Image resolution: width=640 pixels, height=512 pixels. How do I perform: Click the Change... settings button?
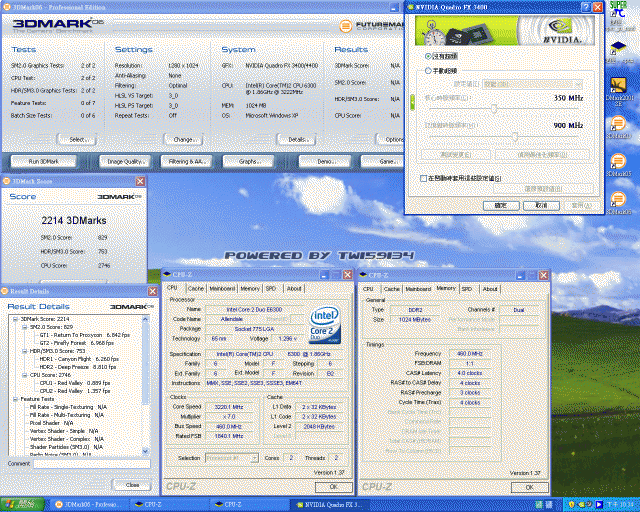coord(183,140)
